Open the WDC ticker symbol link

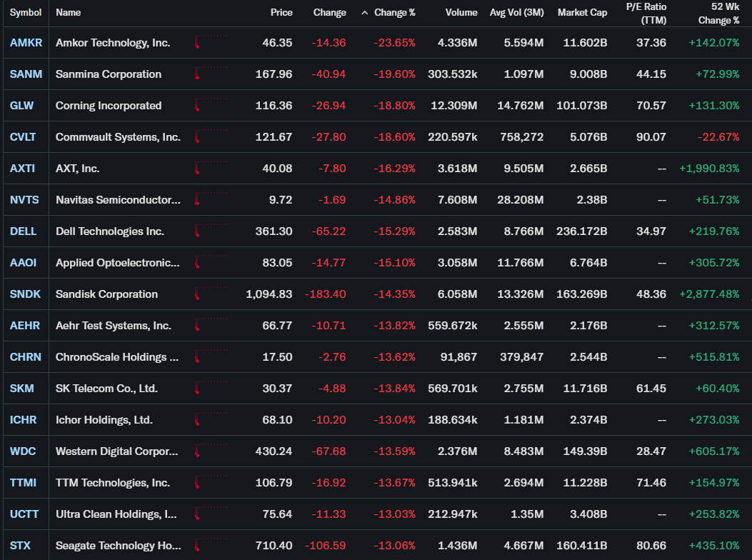pos(23,451)
